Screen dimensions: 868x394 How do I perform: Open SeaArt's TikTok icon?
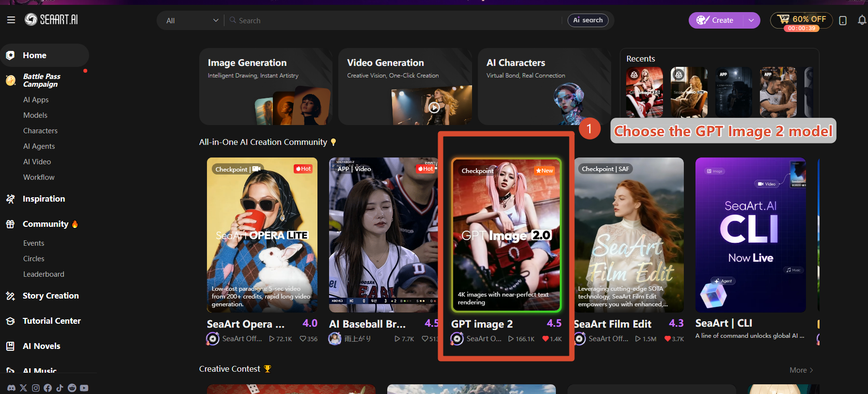[60, 388]
